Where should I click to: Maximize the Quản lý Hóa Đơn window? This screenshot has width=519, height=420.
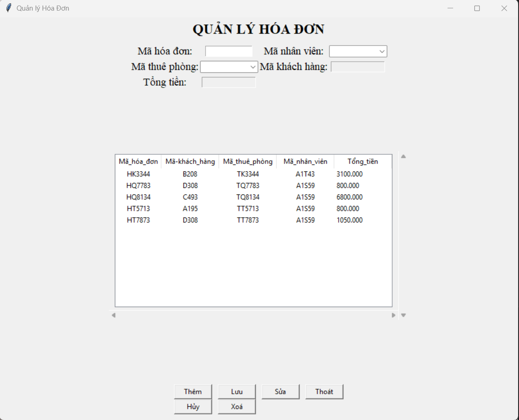[477, 8]
